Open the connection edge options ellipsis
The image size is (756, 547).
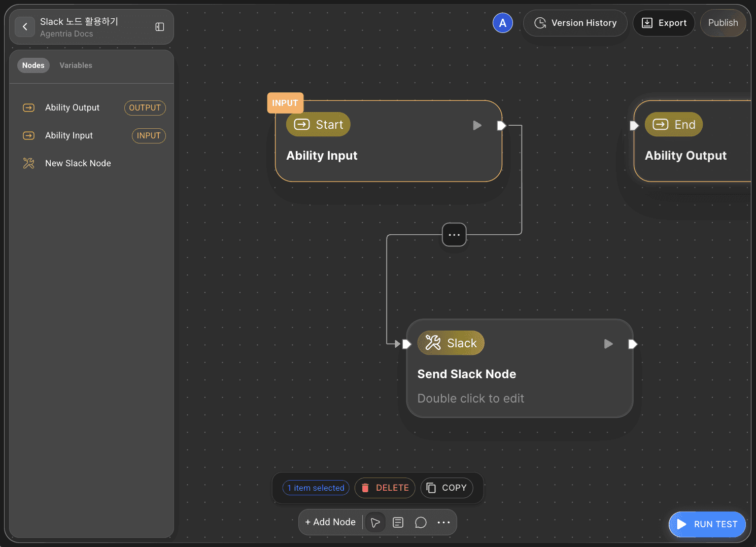(x=454, y=235)
